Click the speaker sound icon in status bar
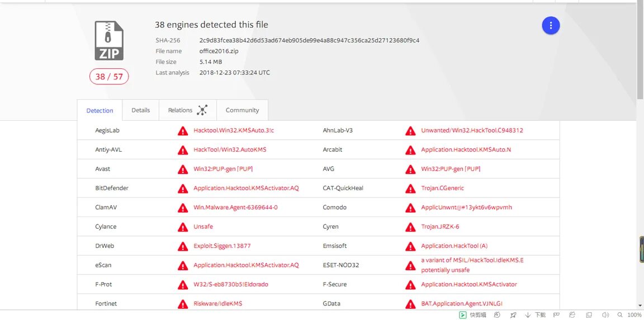 point(604,315)
